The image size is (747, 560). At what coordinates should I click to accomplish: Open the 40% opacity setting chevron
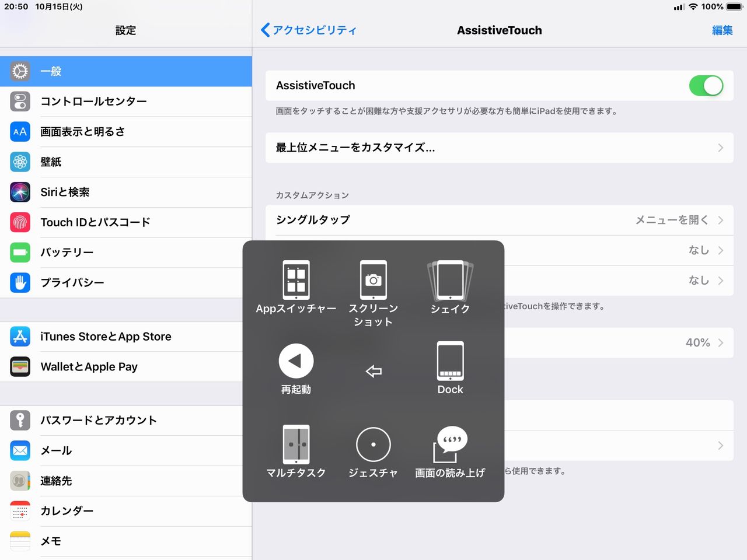(721, 342)
